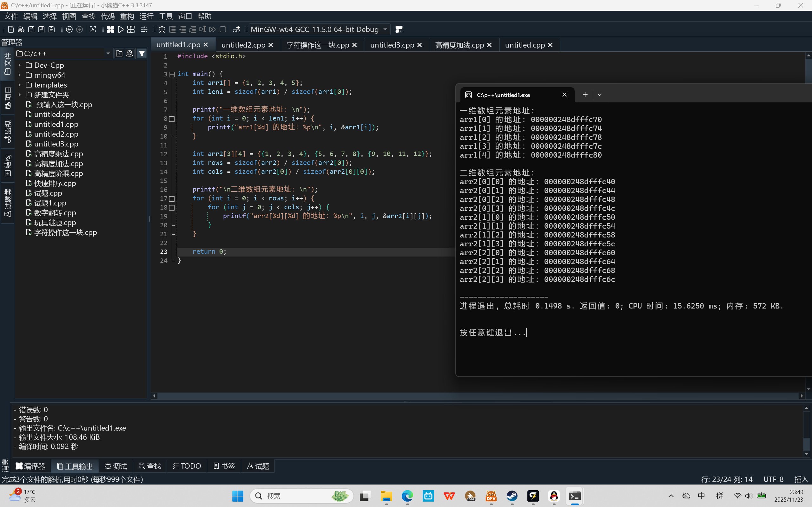The width and height of the screenshot is (812, 507).
Task: Click the Run program play icon
Action: point(121,29)
